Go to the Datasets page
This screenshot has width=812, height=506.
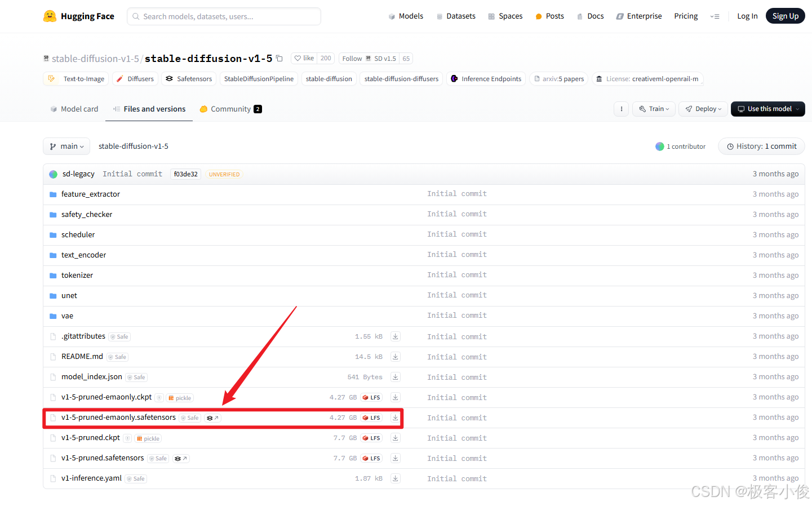click(x=456, y=16)
